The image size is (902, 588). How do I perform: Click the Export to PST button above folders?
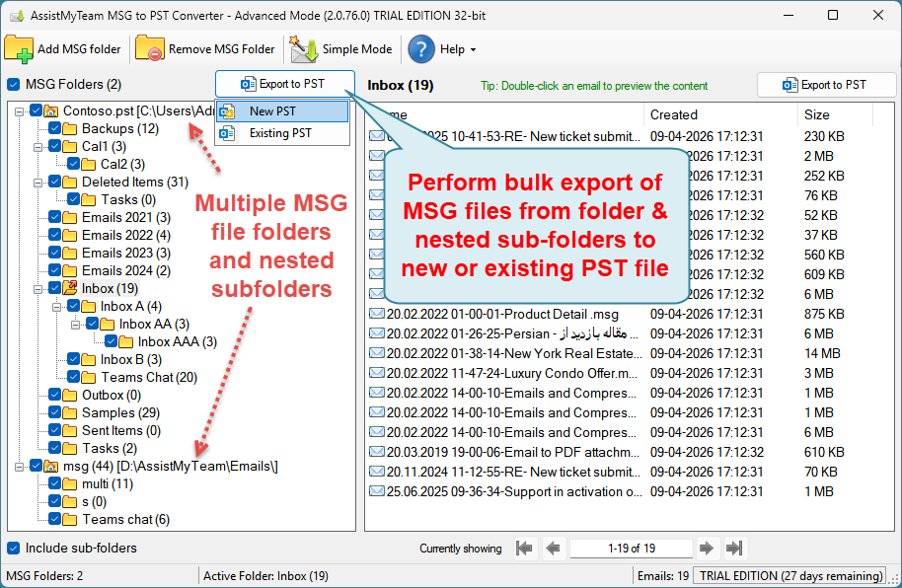(284, 85)
